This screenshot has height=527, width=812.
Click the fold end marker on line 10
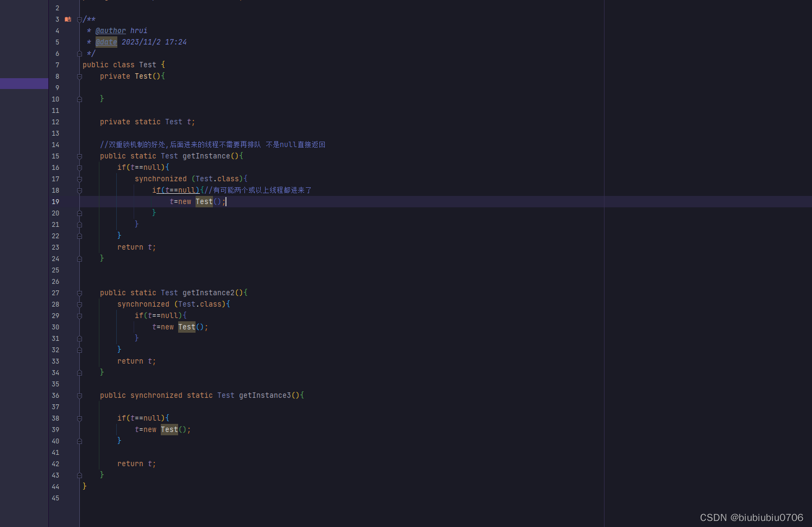(x=79, y=99)
